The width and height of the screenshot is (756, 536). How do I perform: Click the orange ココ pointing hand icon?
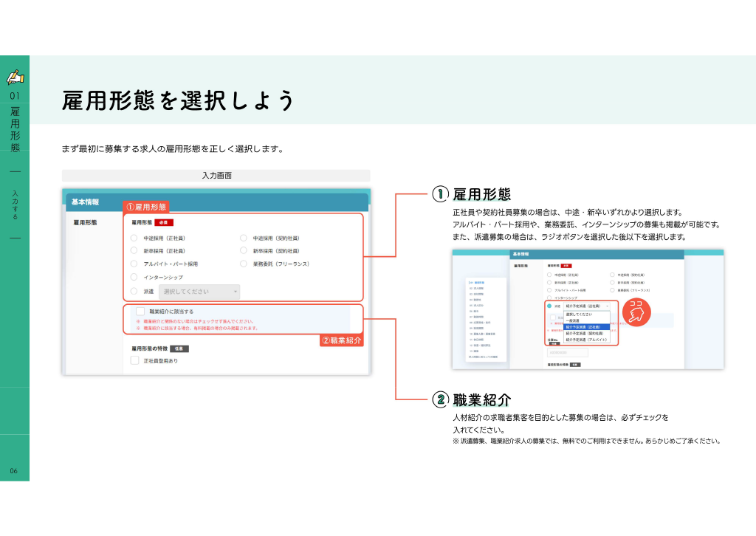pos(636,312)
